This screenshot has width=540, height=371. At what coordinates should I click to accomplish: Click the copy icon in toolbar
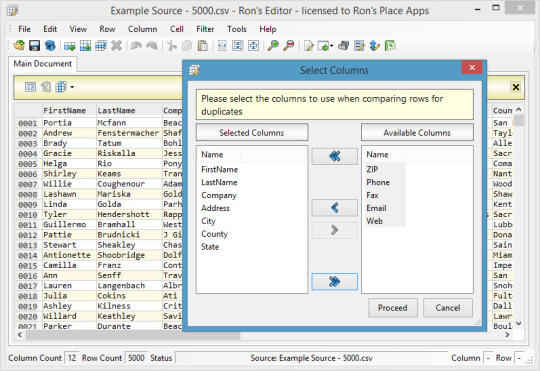point(187,45)
